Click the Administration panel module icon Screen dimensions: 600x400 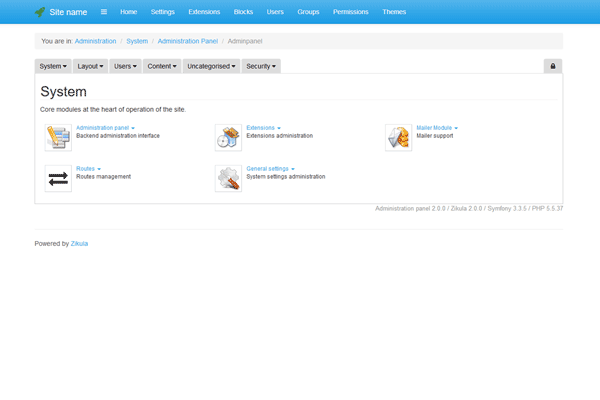click(58, 137)
